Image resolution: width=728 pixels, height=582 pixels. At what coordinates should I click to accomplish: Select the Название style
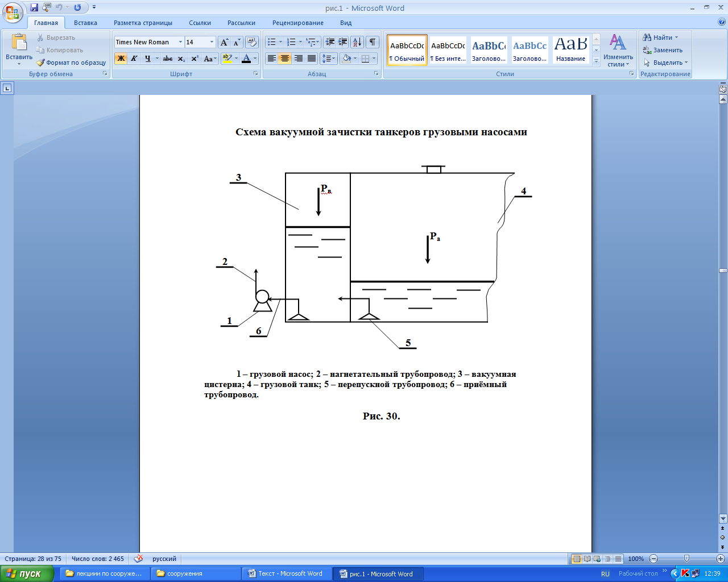tap(570, 50)
